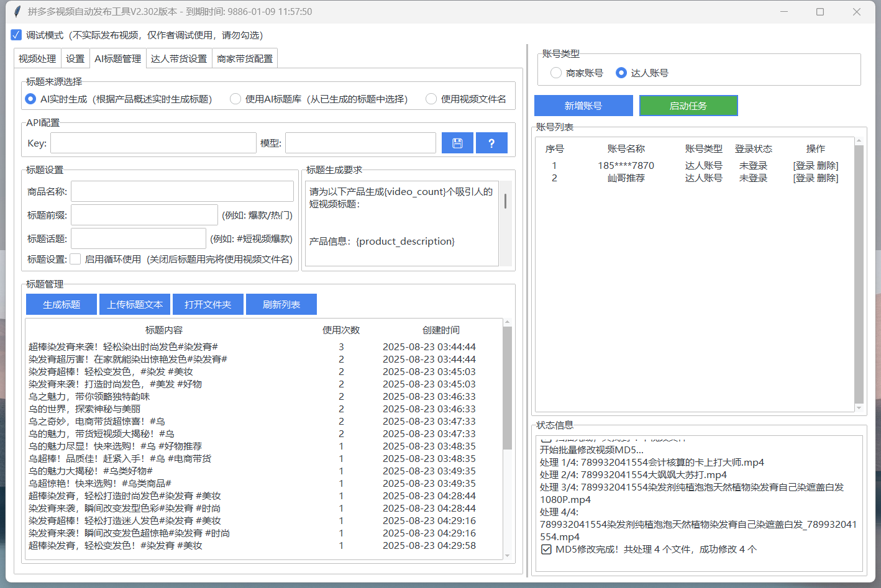The image size is (881, 588).
Task: Click status line 开始批量修改视频MD5...
Action: pyautogui.click(x=591, y=450)
